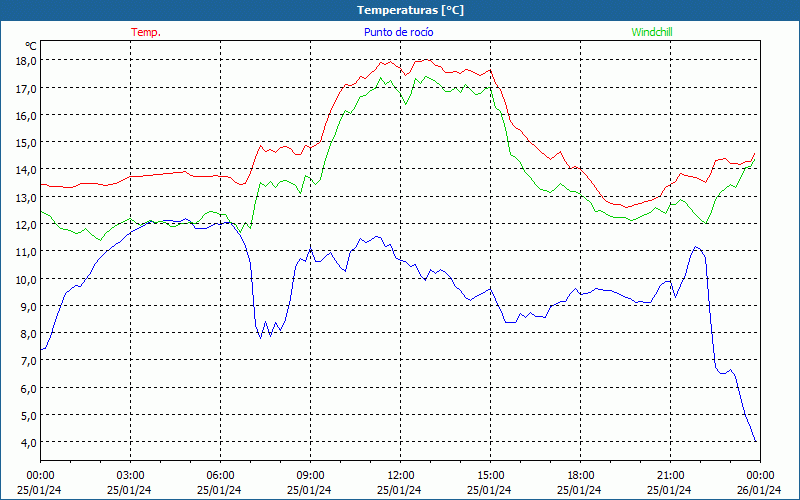The width and height of the screenshot is (800, 500).
Task: Click the 16,0 y-axis value
Action: pyautogui.click(x=27, y=115)
